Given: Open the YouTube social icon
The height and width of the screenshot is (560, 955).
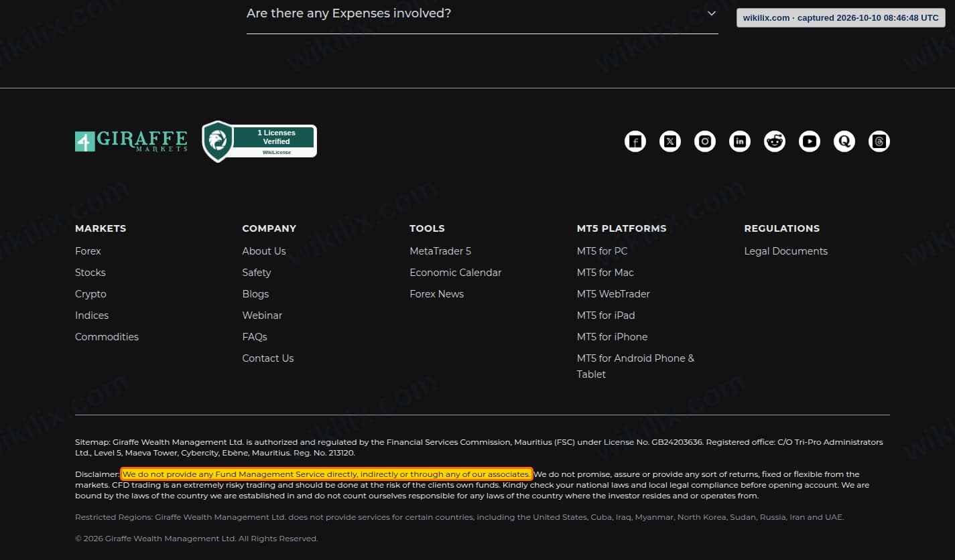Looking at the screenshot, I should [x=810, y=141].
